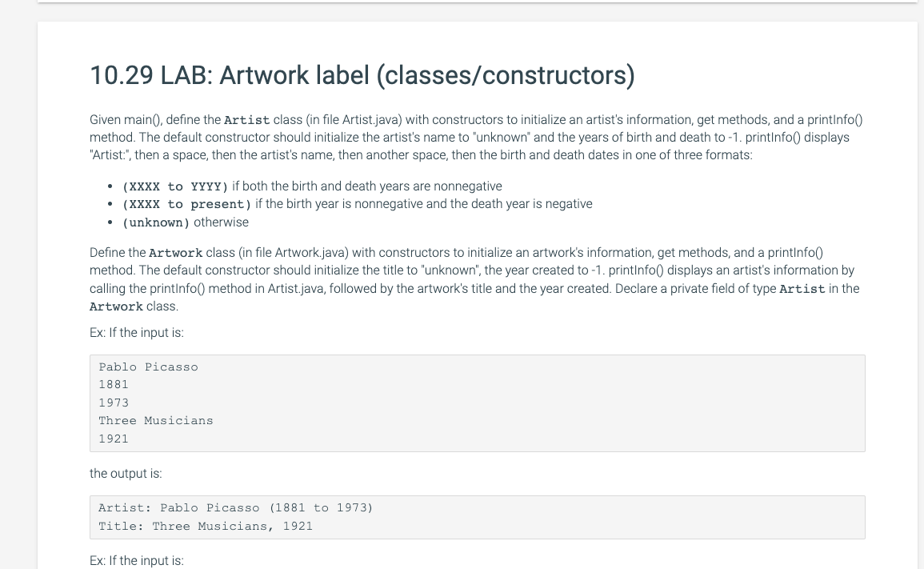Click the first 'Ex: If the input is:' label
Viewport: 924px width, 569px height.
tap(137, 333)
